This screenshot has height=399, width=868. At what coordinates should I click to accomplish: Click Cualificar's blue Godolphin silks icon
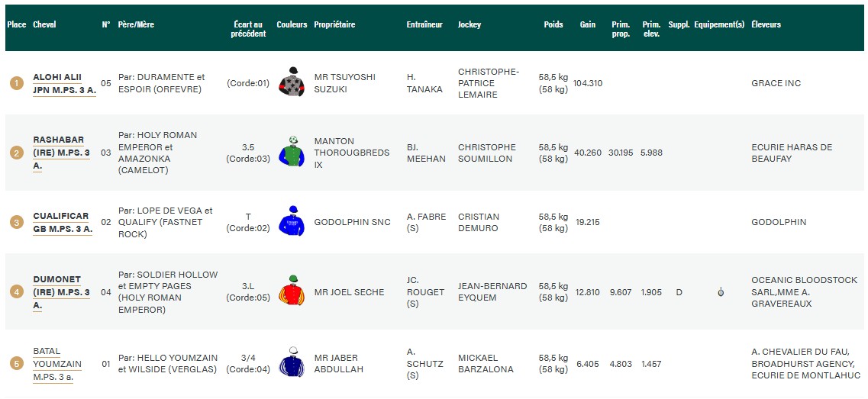click(x=292, y=221)
